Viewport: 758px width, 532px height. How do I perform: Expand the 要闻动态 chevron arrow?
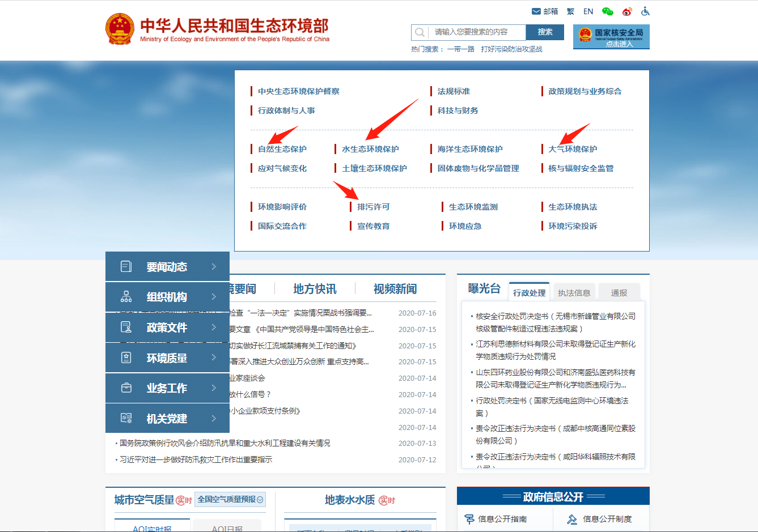click(x=214, y=266)
